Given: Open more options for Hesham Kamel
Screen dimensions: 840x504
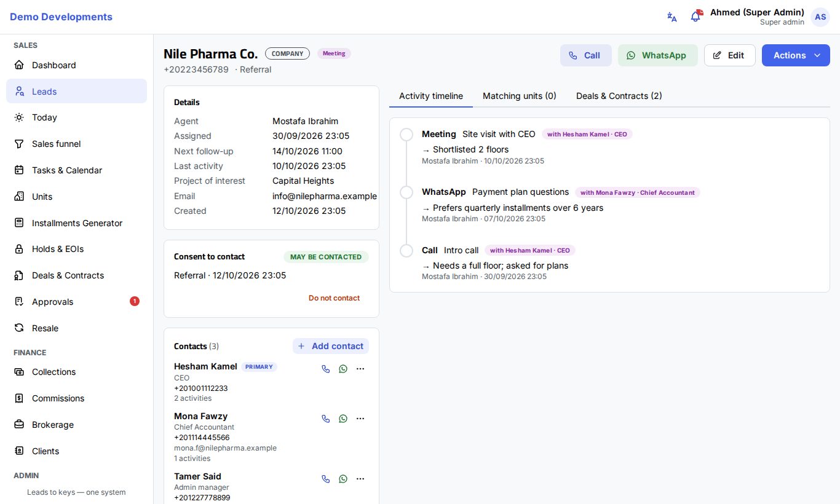Looking at the screenshot, I should (360, 369).
